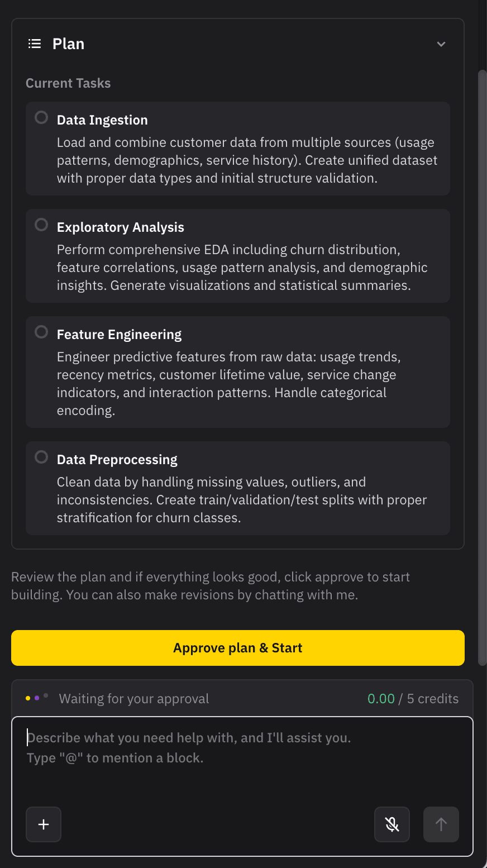Open the attachment menu with the plus icon

click(x=43, y=824)
